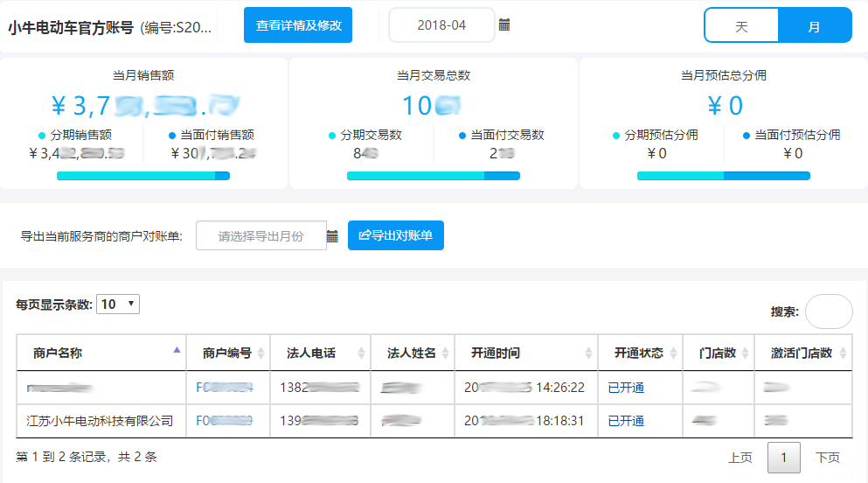The height and width of the screenshot is (483, 868).
Task: Click the 导出对账单 button
Action: pyautogui.click(x=396, y=235)
